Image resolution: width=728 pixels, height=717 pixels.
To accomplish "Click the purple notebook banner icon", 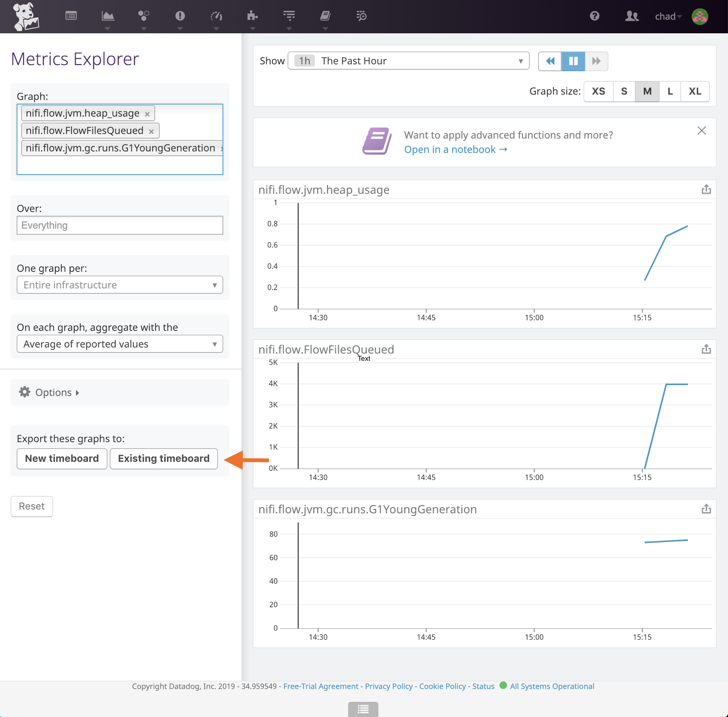I will 377,141.
